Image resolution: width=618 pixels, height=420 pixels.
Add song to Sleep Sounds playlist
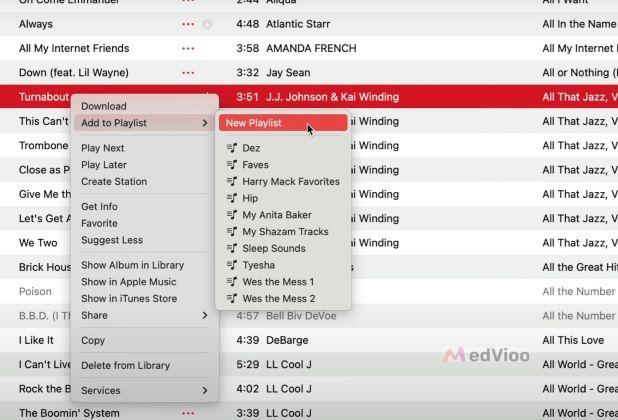283,249
